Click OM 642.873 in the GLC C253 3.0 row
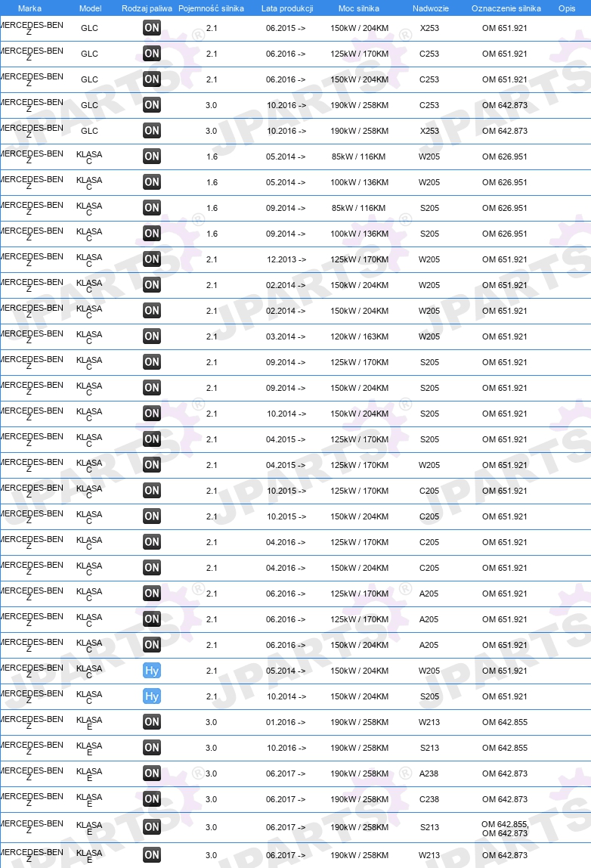Screen dimensions: 591x868 pyautogui.click(x=505, y=105)
